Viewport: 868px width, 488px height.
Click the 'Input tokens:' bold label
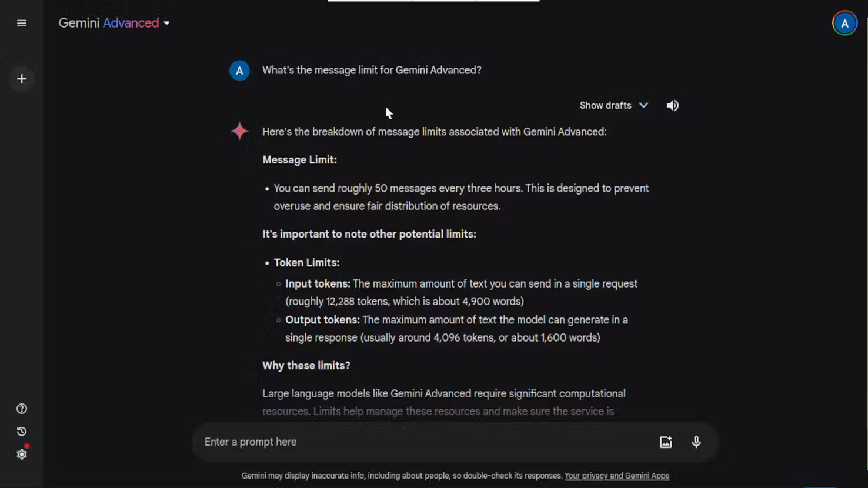click(318, 284)
